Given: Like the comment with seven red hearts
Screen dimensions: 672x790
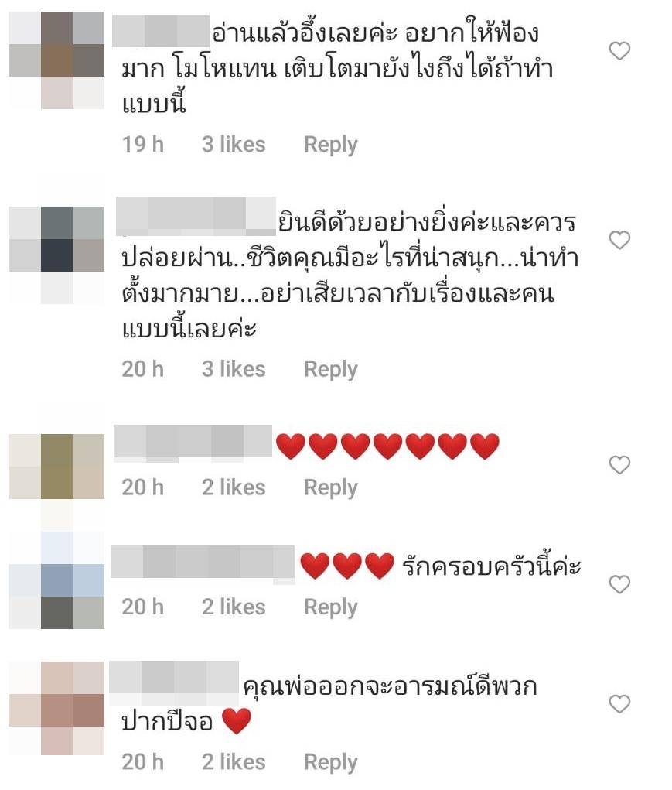Looking at the screenshot, I should coord(619,464).
